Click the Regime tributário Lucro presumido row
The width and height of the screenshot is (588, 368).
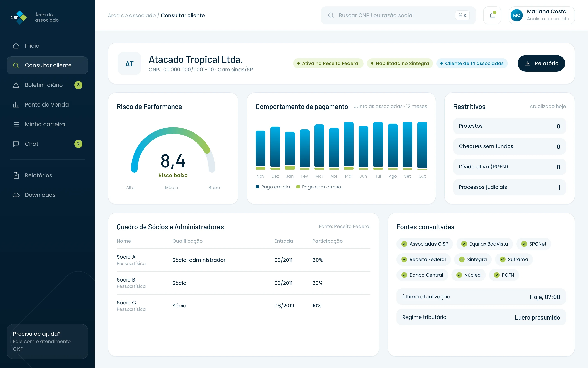pyautogui.click(x=481, y=317)
